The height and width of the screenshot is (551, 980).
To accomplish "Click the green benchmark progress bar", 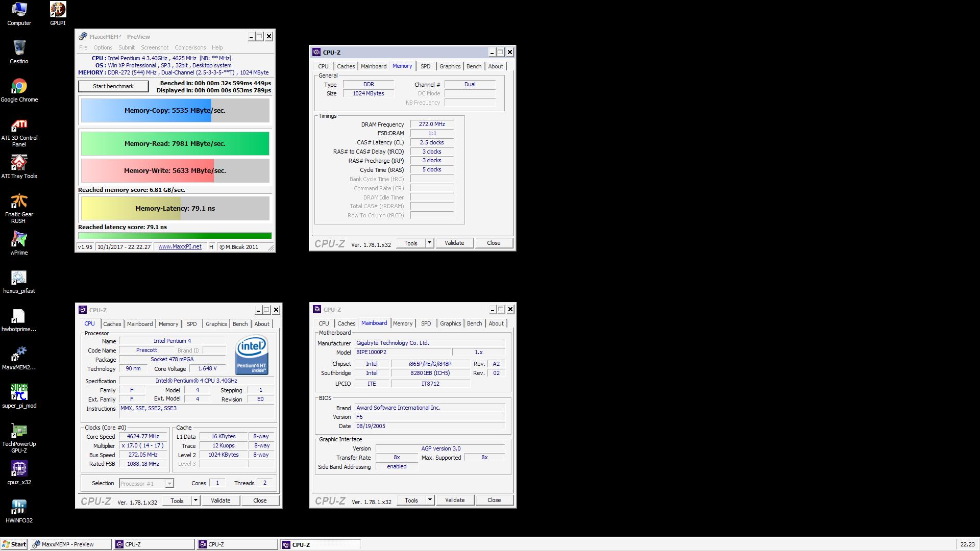I will (x=175, y=236).
